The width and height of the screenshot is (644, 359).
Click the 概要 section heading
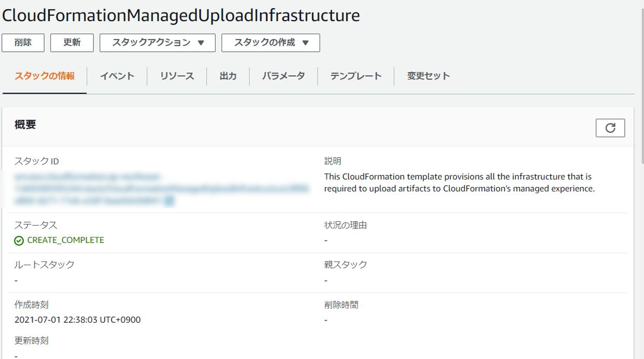(25, 125)
